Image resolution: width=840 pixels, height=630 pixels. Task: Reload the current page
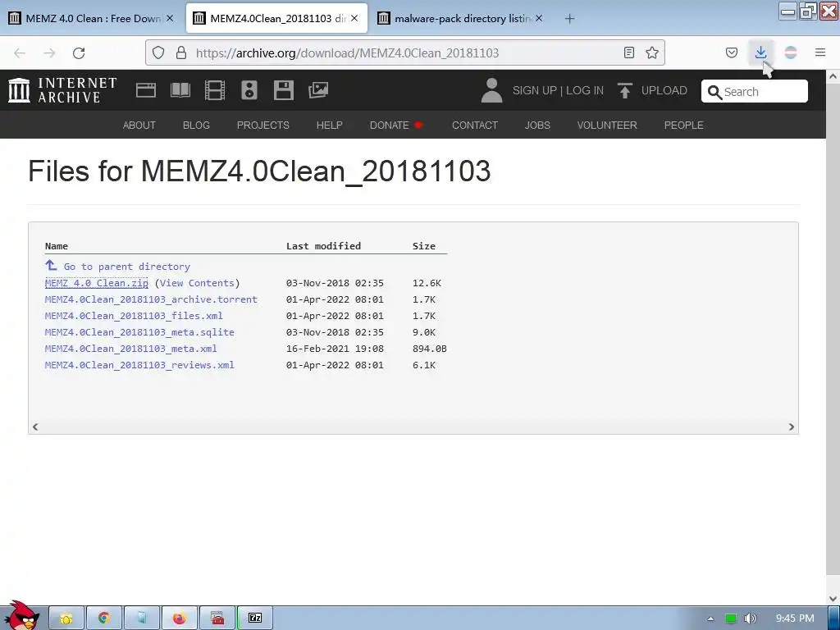click(79, 52)
